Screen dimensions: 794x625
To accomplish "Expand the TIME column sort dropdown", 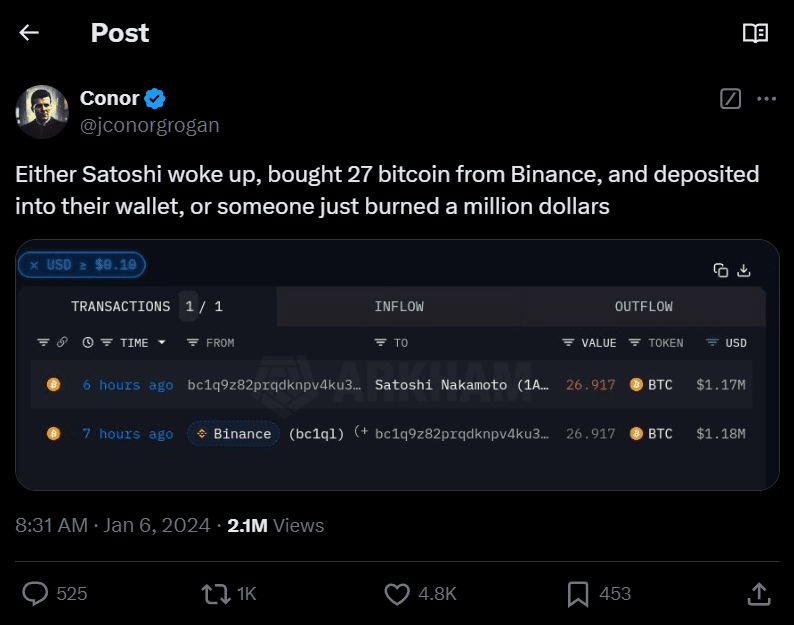I will click(162, 343).
